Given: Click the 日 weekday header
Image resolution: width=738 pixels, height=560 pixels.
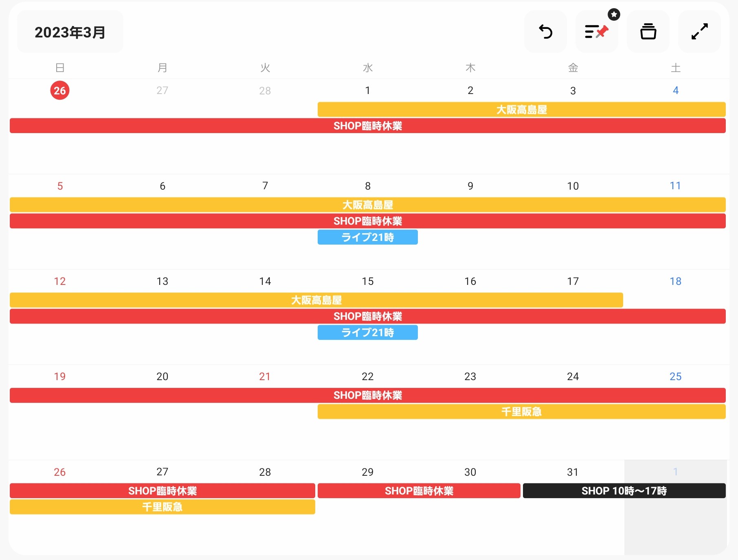Looking at the screenshot, I should pyautogui.click(x=60, y=68).
